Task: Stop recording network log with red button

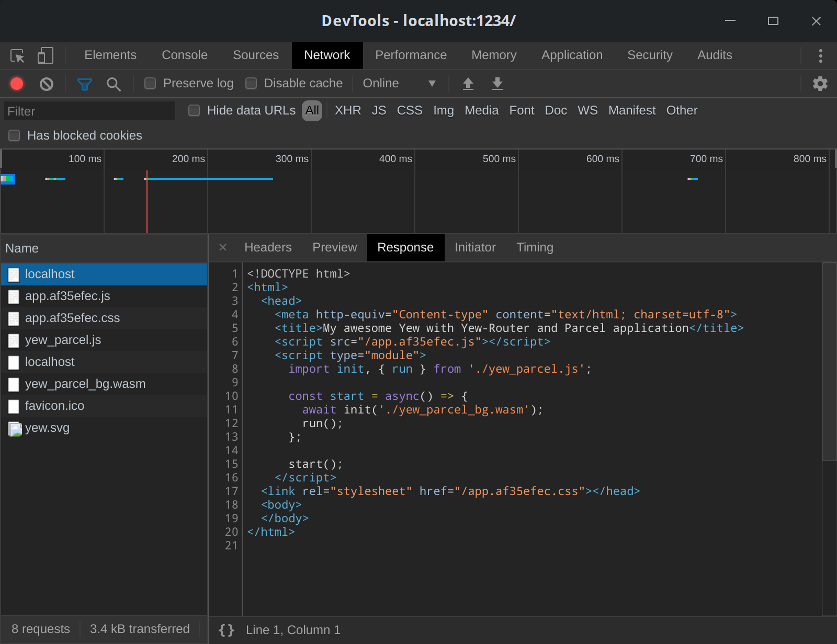Action: point(17,84)
